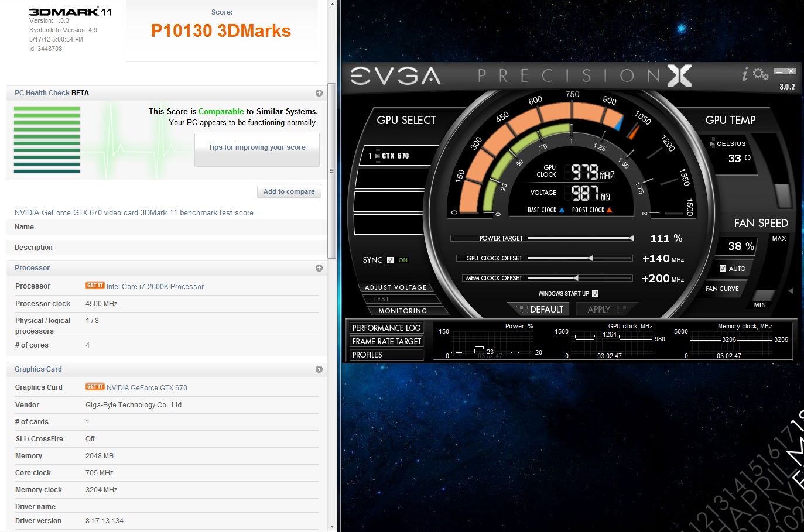The image size is (804, 532).
Task: Click the 3DMark page scrollbar thumb
Action: pos(331,170)
